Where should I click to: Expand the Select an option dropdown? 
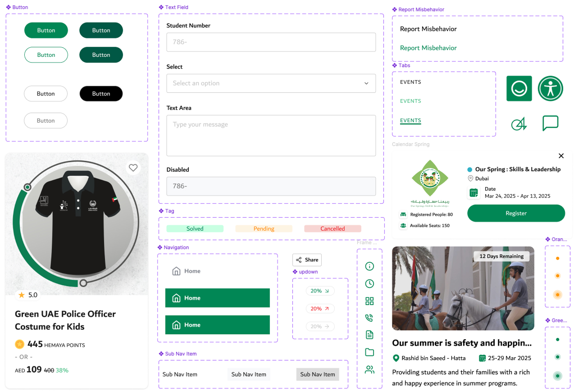coord(271,83)
